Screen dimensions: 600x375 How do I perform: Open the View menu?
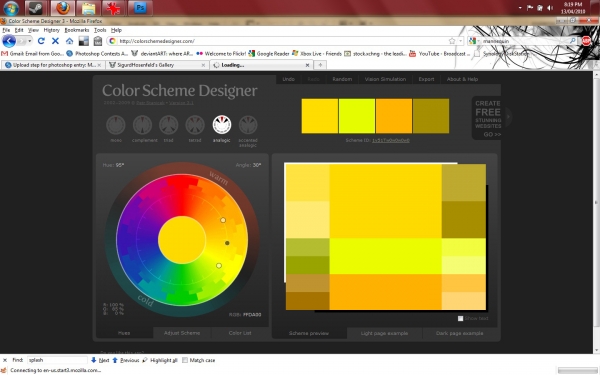point(33,30)
